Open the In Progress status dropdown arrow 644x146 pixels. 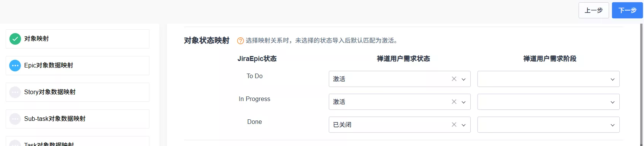463,102
